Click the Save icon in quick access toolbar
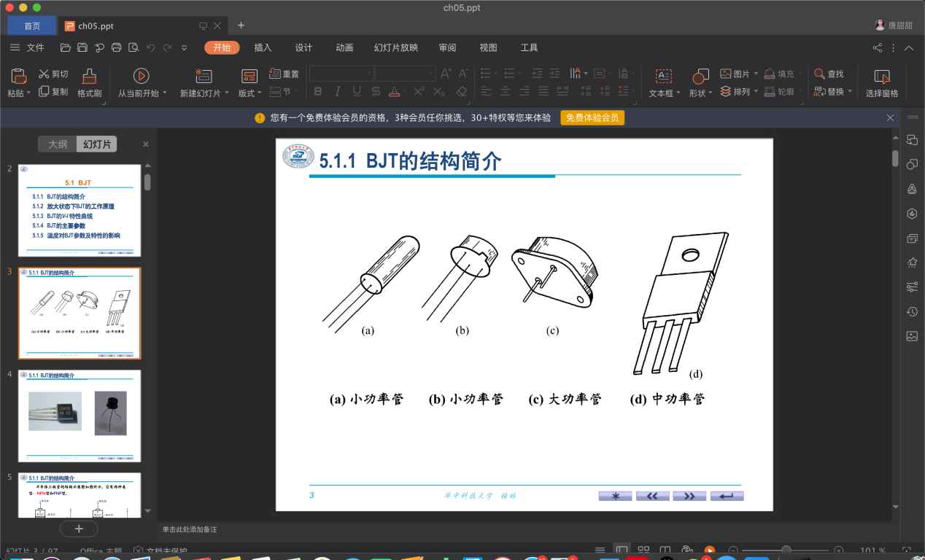 coord(82,47)
